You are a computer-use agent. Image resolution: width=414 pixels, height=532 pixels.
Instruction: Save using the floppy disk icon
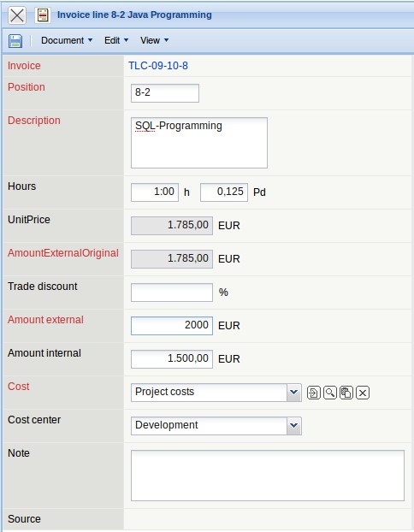[x=15, y=41]
